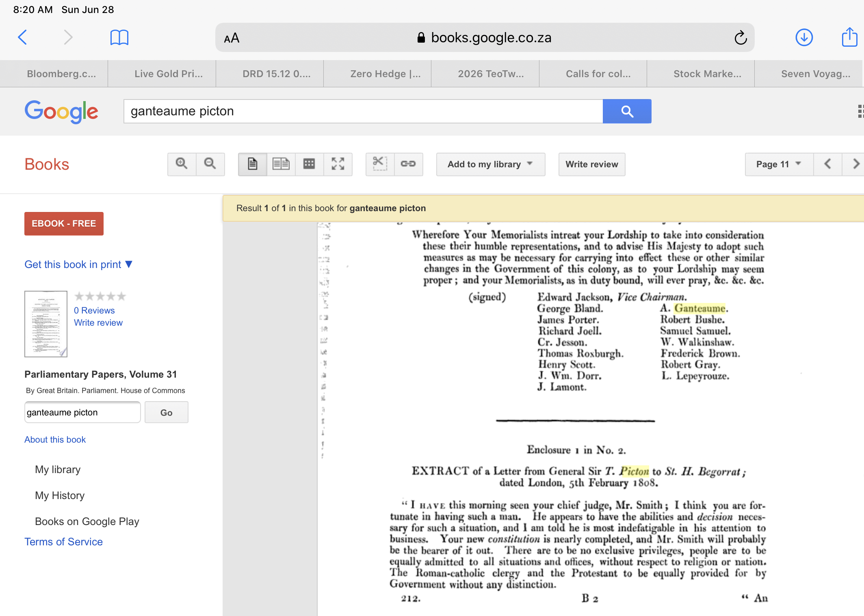The width and height of the screenshot is (864, 616).
Task: Switch to two-page view icon
Action: [x=281, y=164]
